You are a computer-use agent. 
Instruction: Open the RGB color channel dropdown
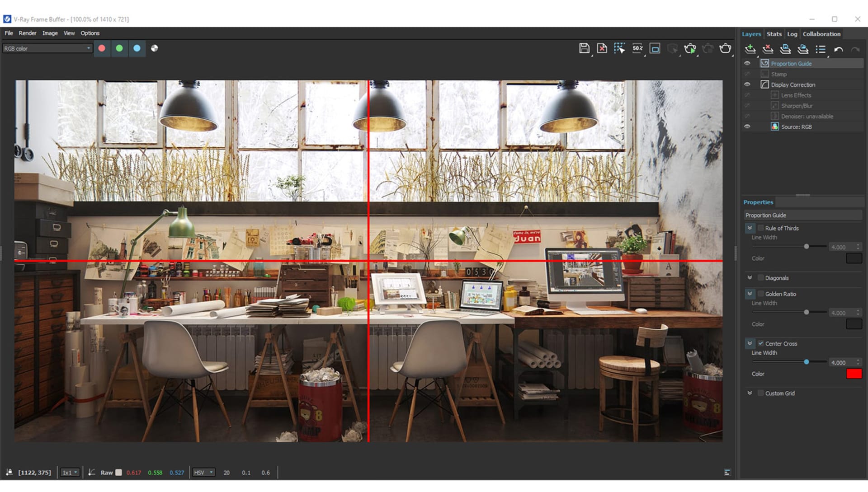[47, 48]
